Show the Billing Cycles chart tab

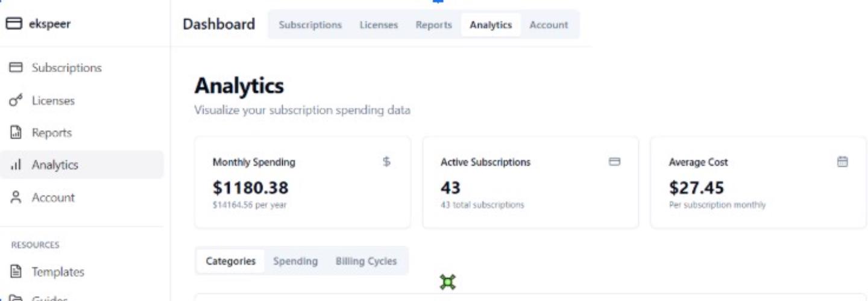366,261
